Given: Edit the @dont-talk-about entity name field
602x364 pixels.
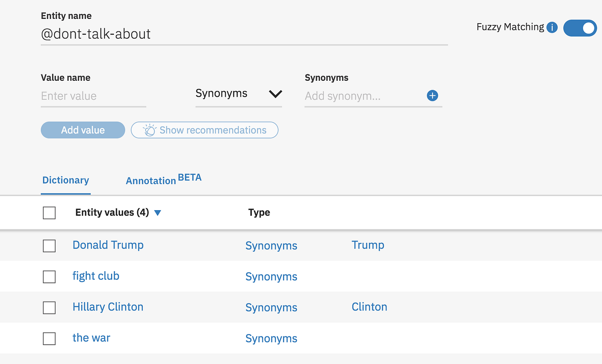Looking at the screenshot, I should click(x=244, y=34).
